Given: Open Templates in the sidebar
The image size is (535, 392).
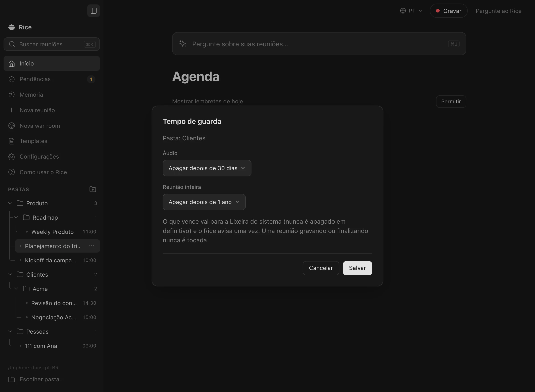Looking at the screenshot, I should click(52, 141).
